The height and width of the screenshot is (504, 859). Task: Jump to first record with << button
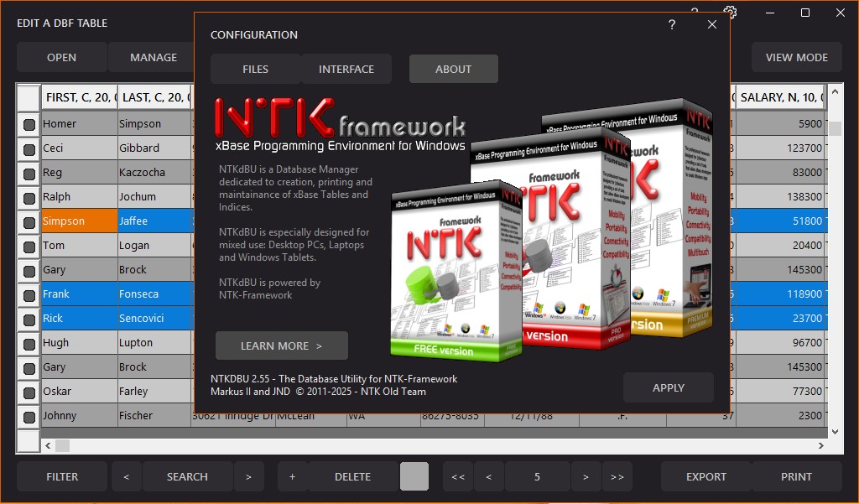tap(458, 476)
